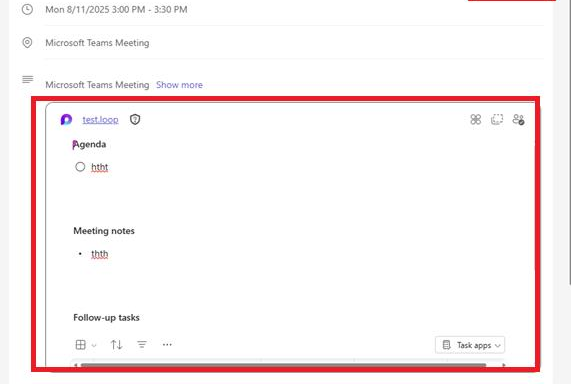Open the Loop apps grid icon
This screenshot has height=384, width=571.
[x=476, y=119]
